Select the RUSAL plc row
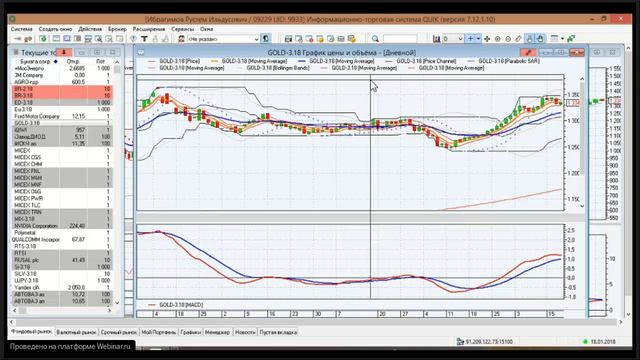This screenshot has width=640, height=360. (x=62, y=260)
